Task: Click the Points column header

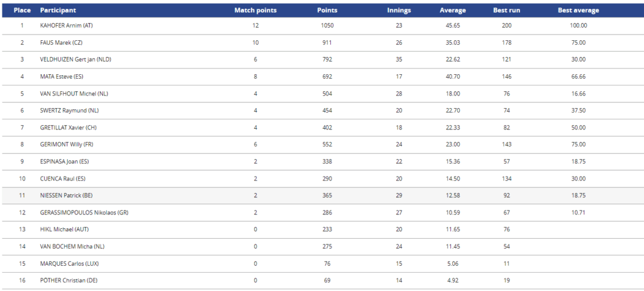Action: tap(327, 11)
